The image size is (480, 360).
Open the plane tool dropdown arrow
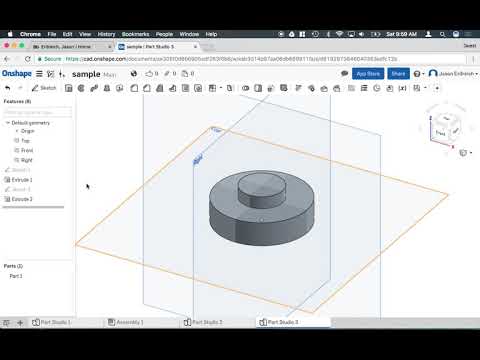[426, 88]
